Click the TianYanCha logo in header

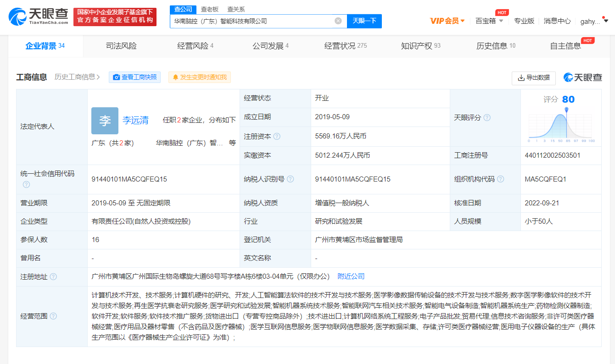click(x=39, y=17)
